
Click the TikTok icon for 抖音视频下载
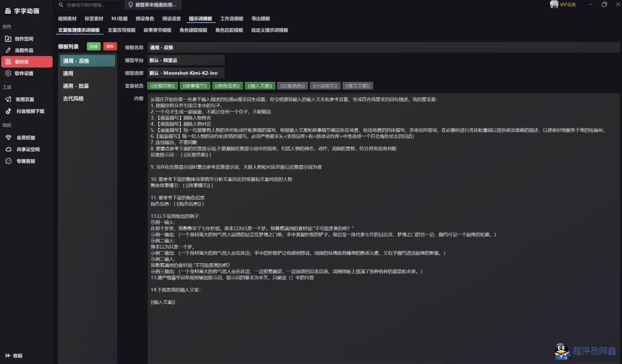tap(8, 111)
